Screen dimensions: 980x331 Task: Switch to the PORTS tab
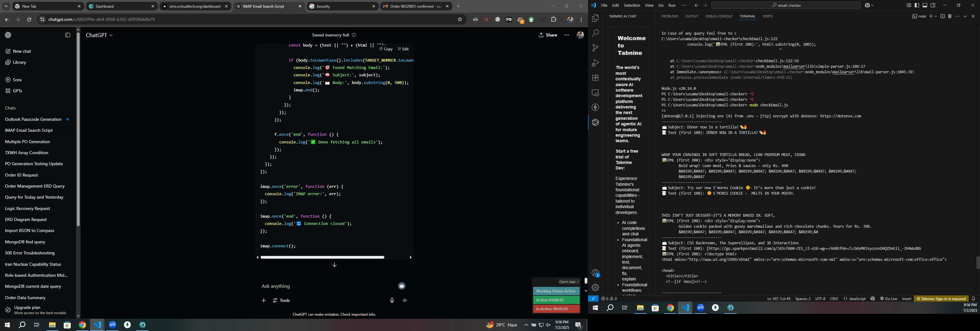click(768, 16)
